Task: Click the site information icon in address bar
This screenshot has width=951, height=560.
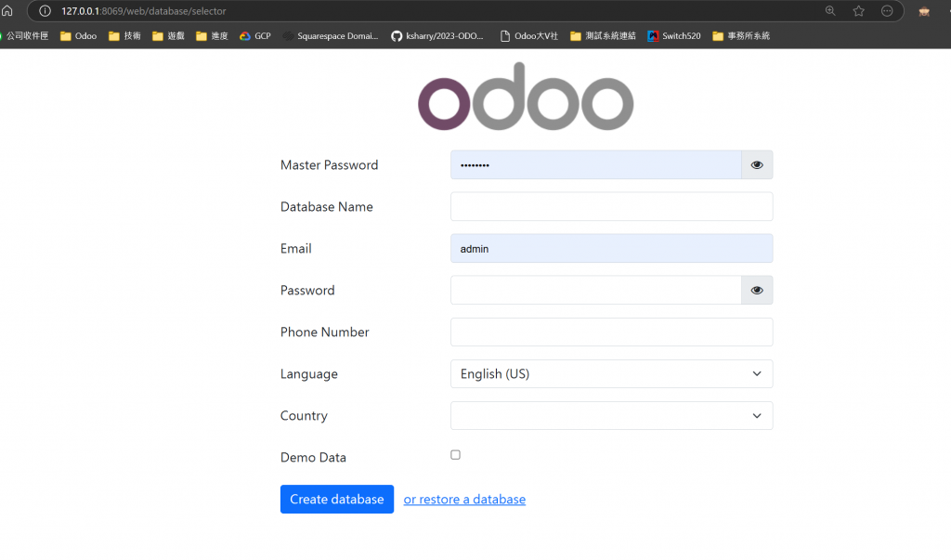Action: pyautogui.click(x=44, y=11)
